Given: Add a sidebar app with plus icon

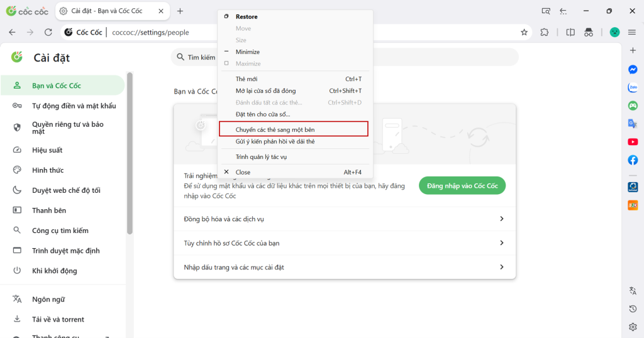Looking at the screenshot, I should tap(633, 50).
